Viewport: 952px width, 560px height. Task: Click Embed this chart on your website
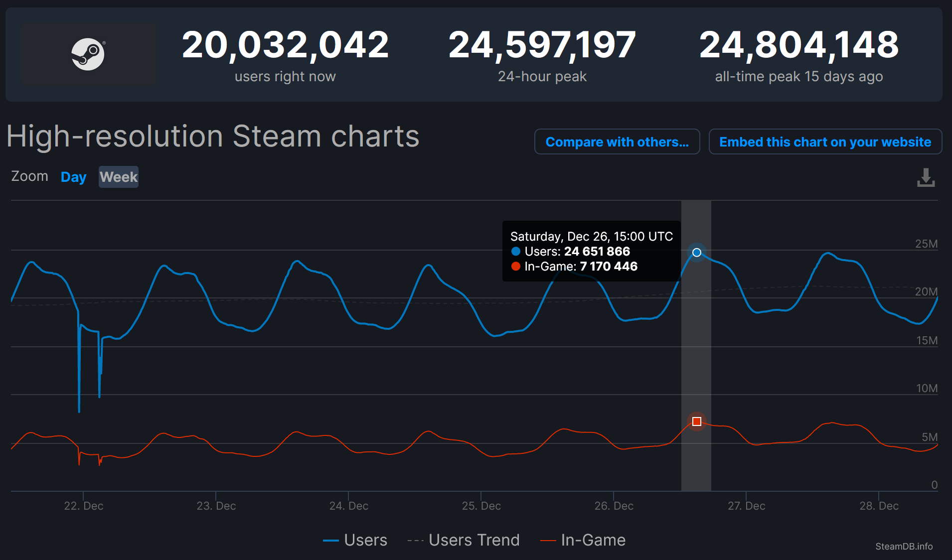pos(825,141)
